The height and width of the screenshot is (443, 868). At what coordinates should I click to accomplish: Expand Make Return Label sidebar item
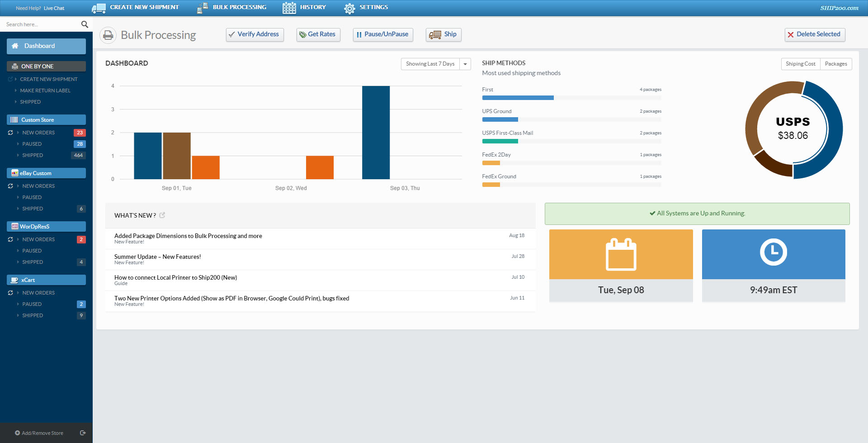(45, 91)
